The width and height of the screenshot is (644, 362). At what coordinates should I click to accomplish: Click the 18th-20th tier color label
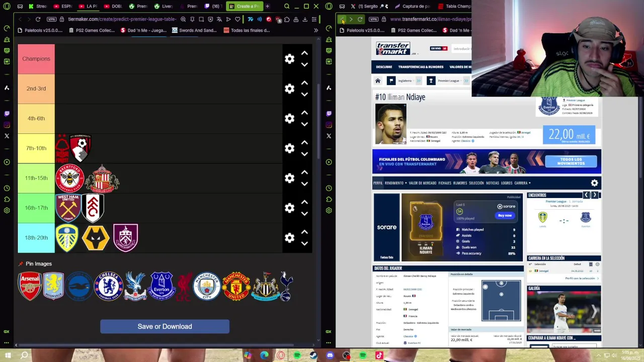36,238
